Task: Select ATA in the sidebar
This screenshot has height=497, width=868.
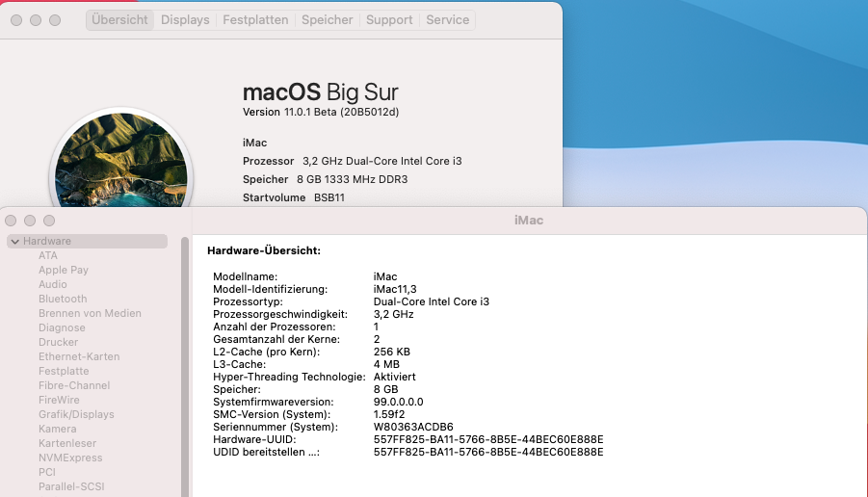Action: point(47,255)
